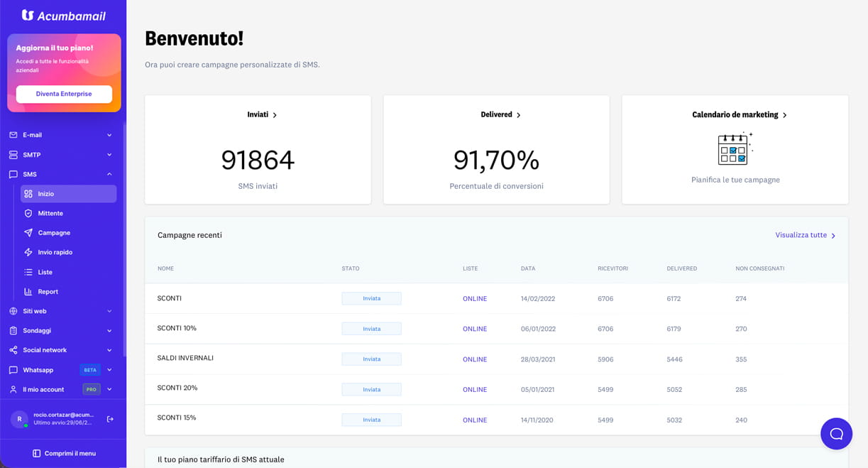
Task: Open Visualizza tutte campaigns link
Action: (806, 235)
